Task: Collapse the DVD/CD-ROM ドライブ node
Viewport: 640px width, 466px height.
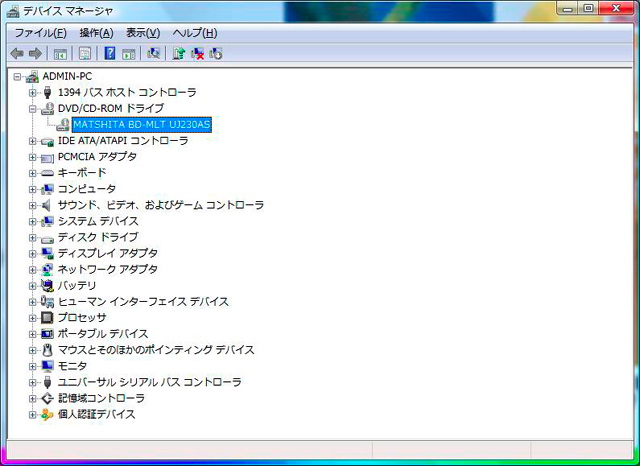Action: point(32,109)
